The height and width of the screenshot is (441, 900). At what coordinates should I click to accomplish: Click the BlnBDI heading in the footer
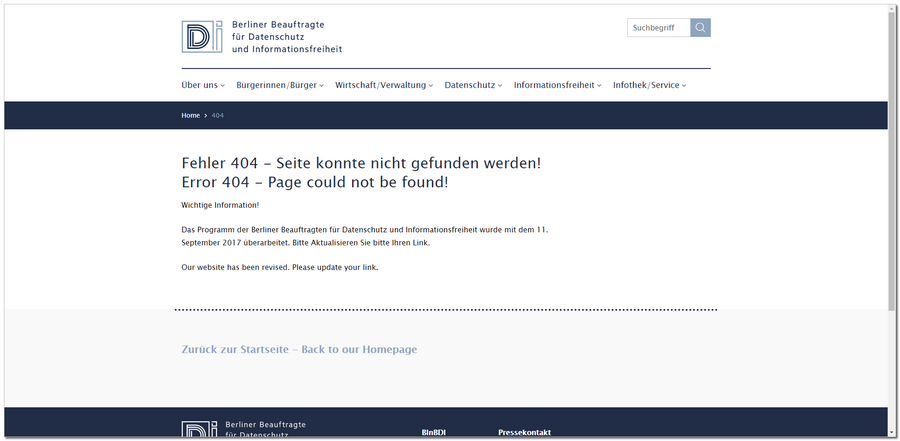click(x=433, y=433)
